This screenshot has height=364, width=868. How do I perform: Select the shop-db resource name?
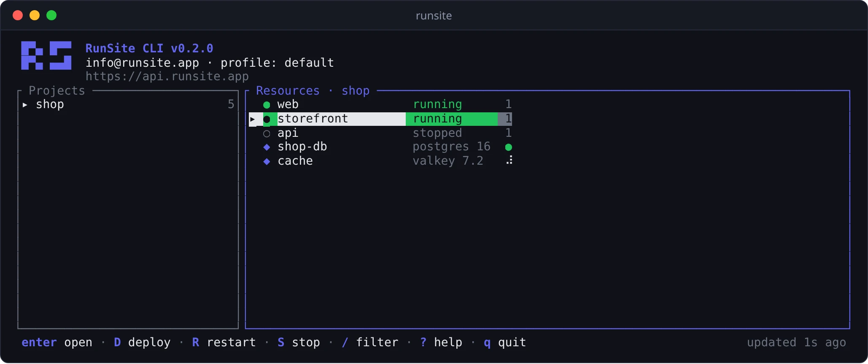302,147
